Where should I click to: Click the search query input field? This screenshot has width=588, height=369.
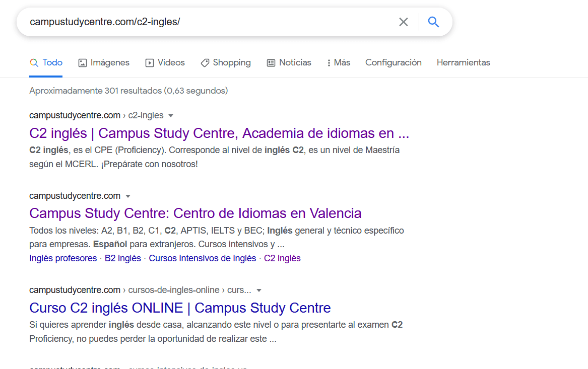[210, 22]
